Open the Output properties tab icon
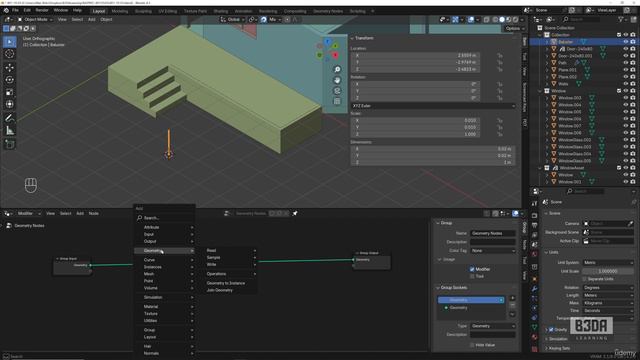Screen dimensions: 640x360 point(534,225)
